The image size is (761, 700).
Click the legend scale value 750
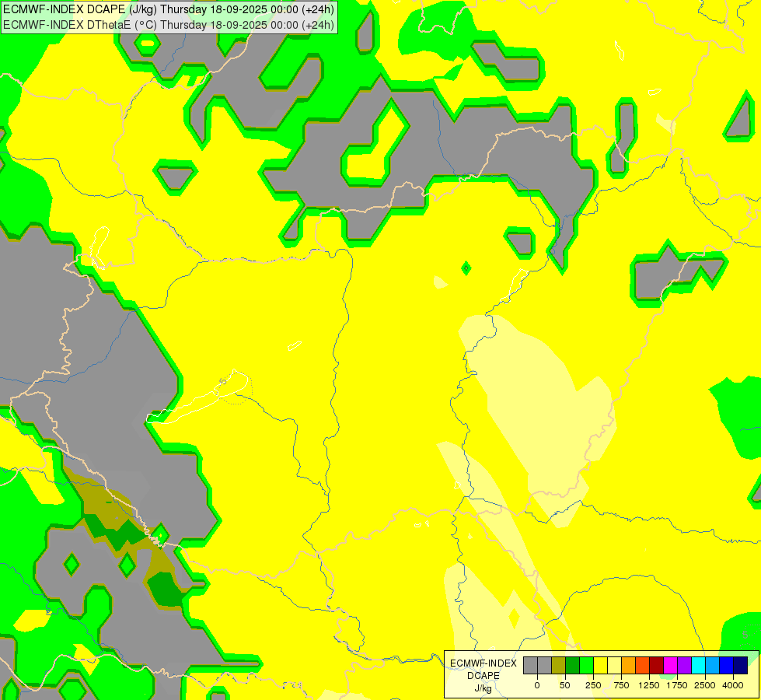pos(621,685)
